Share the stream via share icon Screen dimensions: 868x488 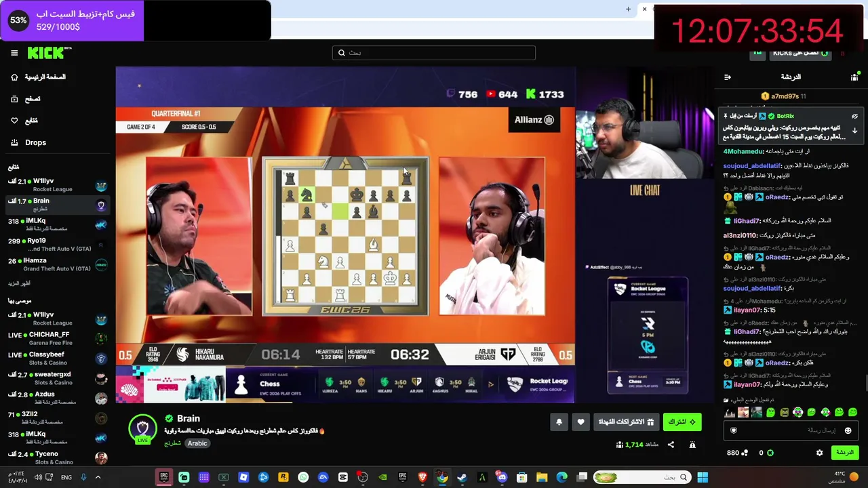pyautogui.click(x=671, y=445)
